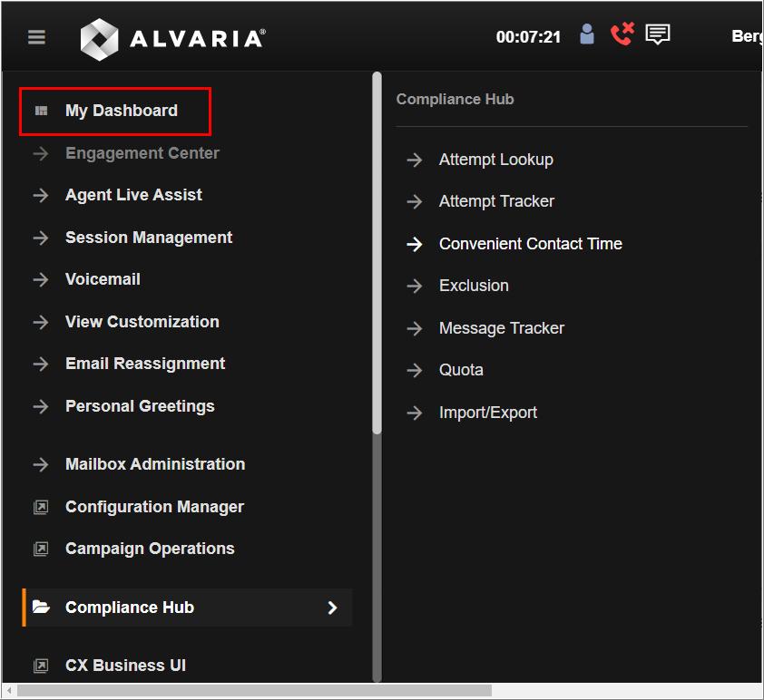Screen dimensions: 764x700
Task: Open Personal Greetings from the sidebar menu
Action: pyautogui.click(x=140, y=406)
